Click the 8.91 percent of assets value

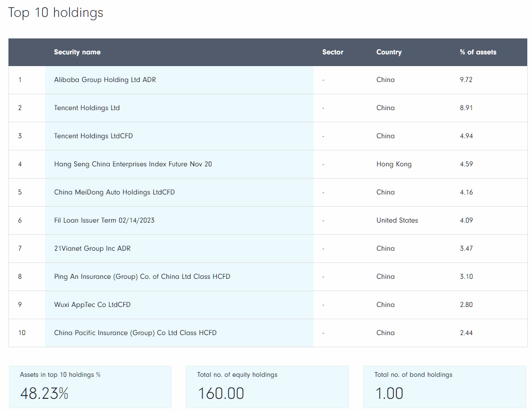[466, 108]
